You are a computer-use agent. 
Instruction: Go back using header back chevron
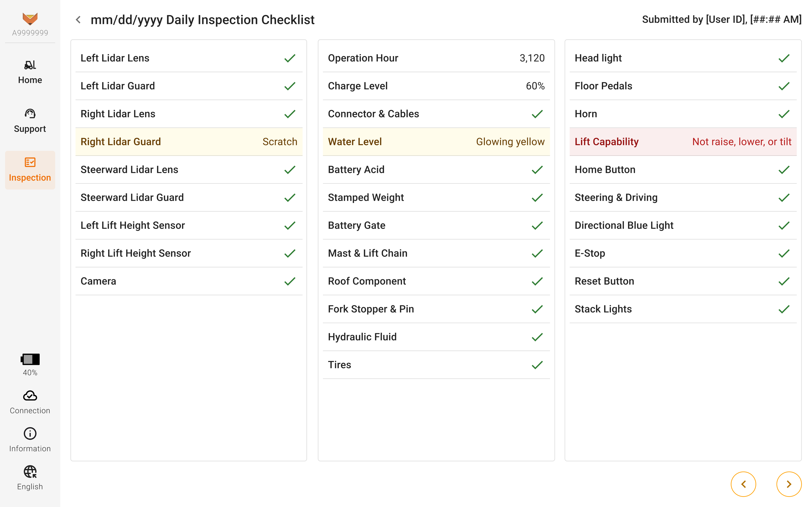[78, 20]
